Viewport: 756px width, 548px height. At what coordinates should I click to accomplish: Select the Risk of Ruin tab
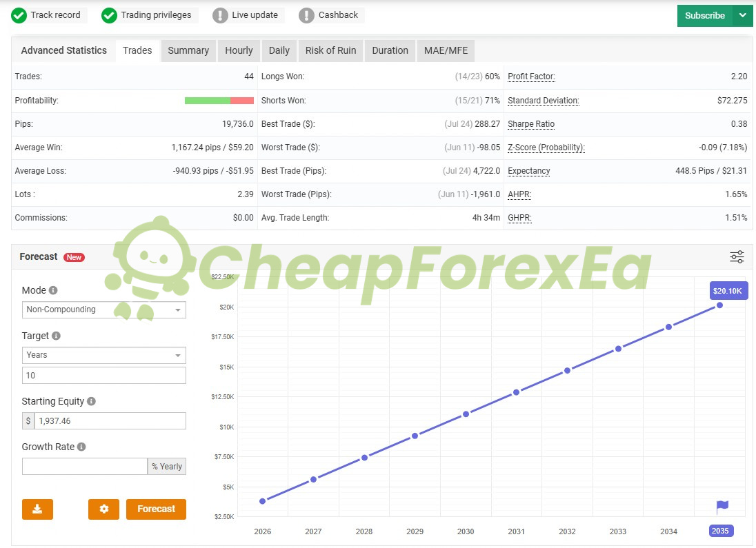pyautogui.click(x=331, y=50)
